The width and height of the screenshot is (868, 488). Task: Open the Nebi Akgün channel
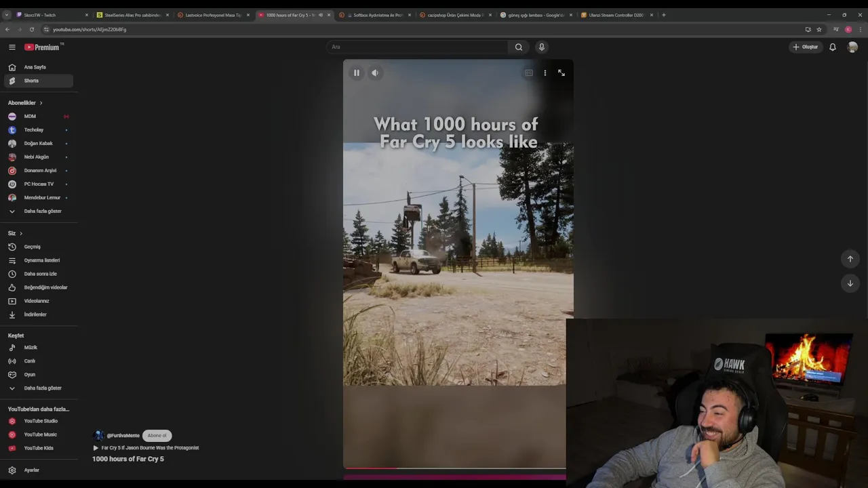coord(39,157)
